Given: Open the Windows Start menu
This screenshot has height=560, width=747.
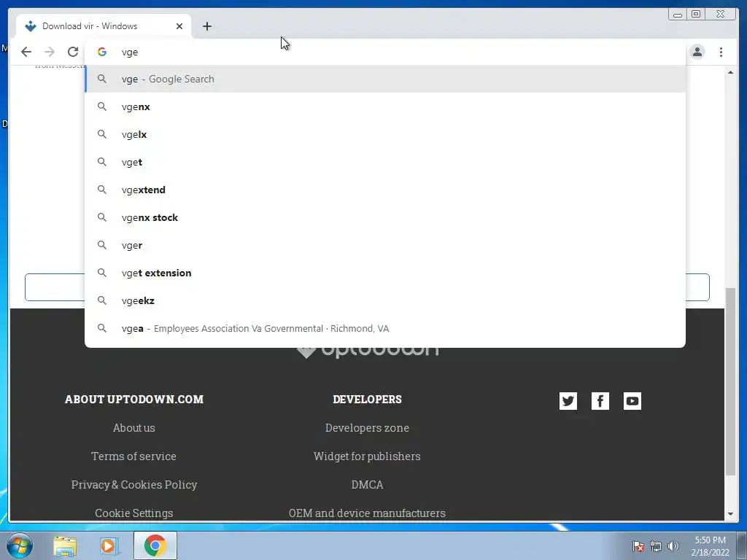Looking at the screenshot, I should pos(19,545).
